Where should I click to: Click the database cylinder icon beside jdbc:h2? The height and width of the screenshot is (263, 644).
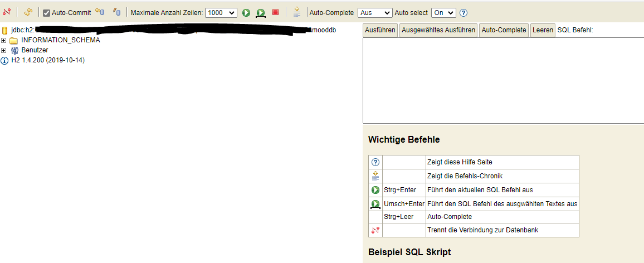pyautogui.click(x=5, y=30)
